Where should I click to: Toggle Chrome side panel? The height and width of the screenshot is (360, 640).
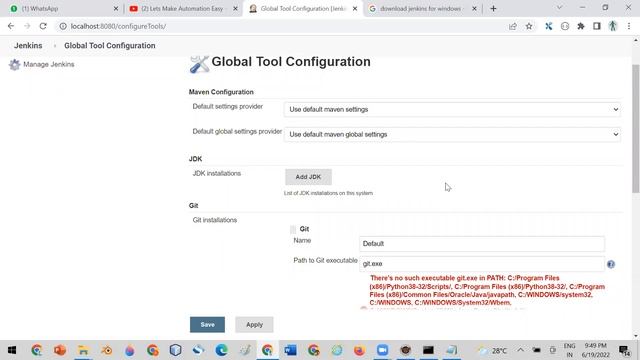597,26
